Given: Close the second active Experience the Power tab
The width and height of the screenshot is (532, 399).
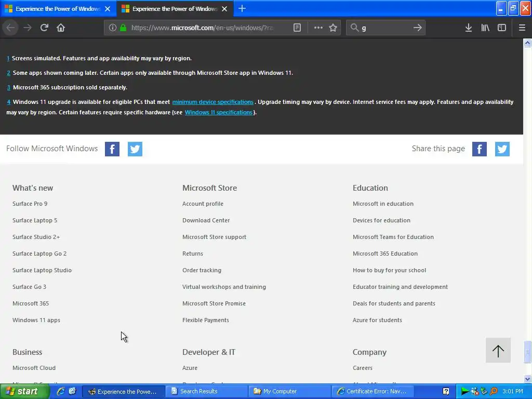Looking at the screenshot, I should pyautogui.click(x=224, y=9).
